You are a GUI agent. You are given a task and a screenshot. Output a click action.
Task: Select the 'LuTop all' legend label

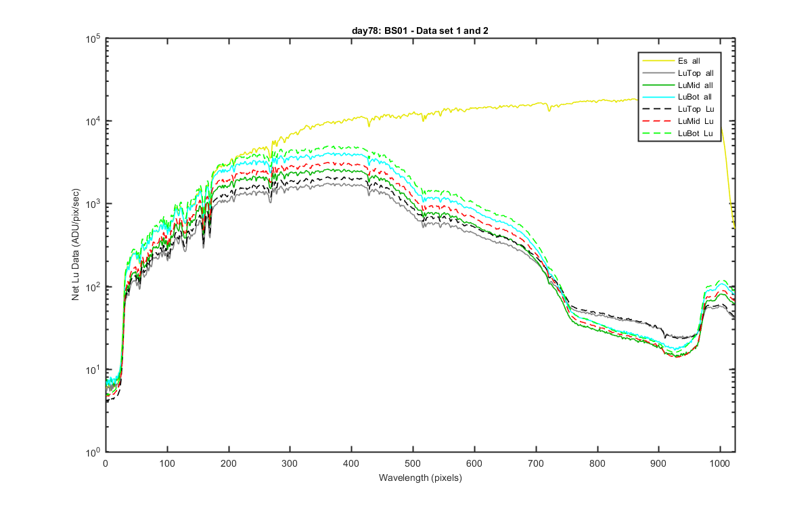[x=695, y=73]
